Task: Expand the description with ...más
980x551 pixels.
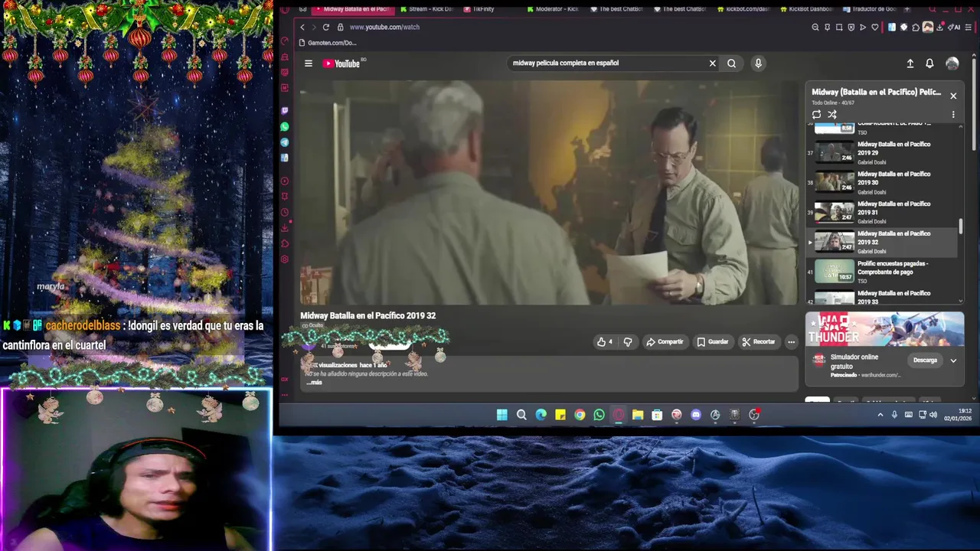Action: (x=315, y=382)
